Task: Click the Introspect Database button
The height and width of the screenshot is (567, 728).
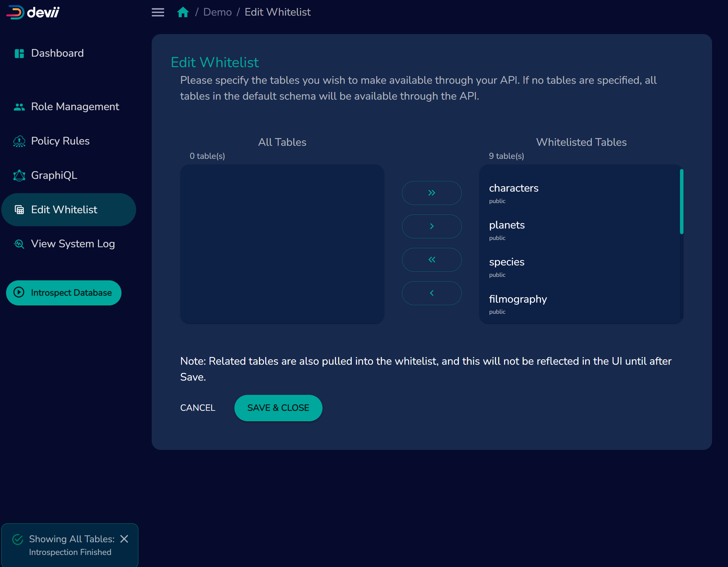Action: (x=64, y=292)
